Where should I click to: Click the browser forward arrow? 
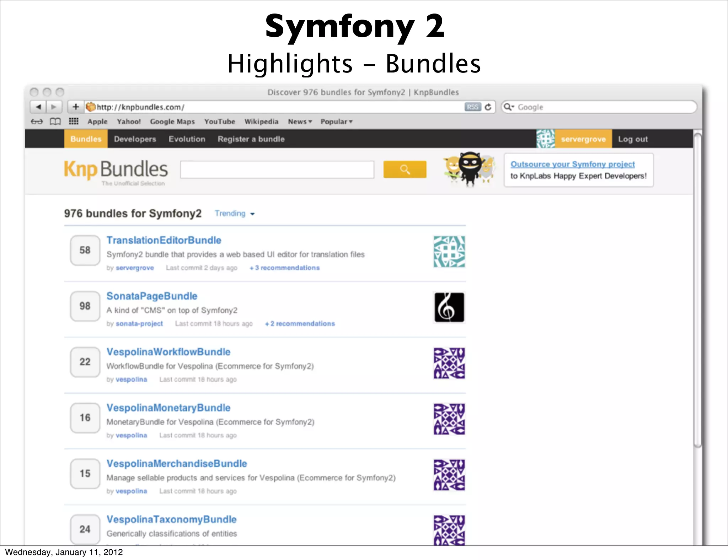coord(54,107)
